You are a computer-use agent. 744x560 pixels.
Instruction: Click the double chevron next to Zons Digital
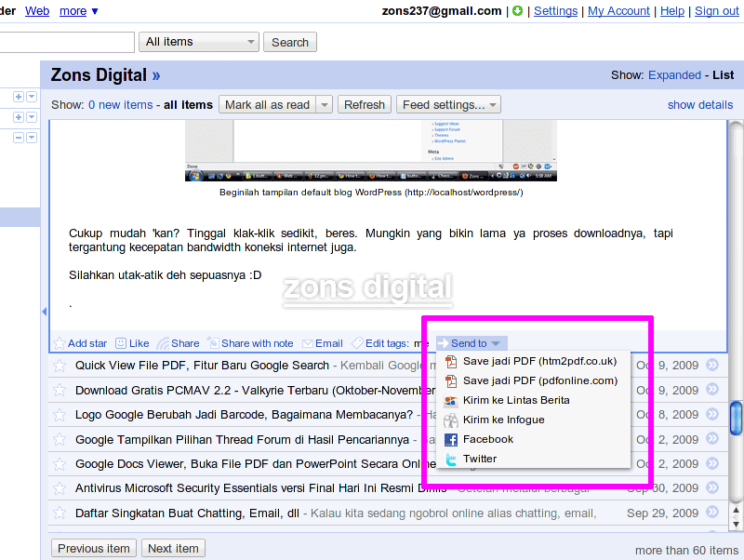click(156, 75)
